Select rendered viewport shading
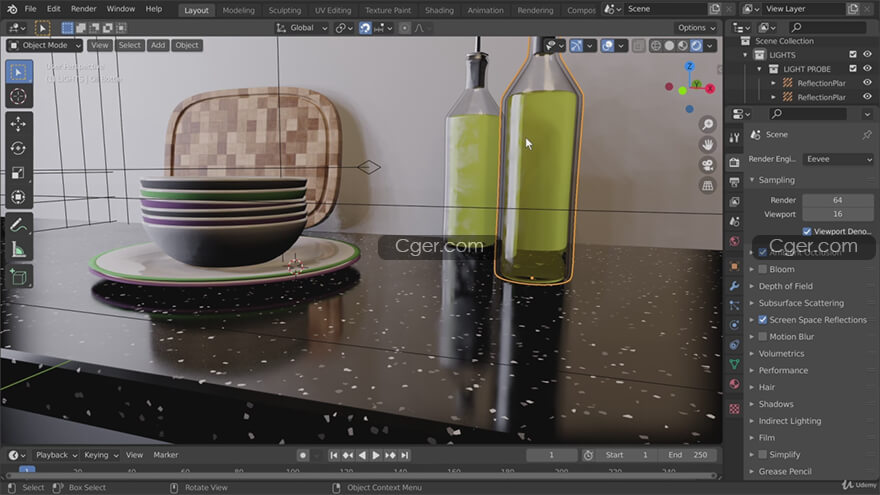The width and height of the screenshot is (880, 495). [696, 45]
